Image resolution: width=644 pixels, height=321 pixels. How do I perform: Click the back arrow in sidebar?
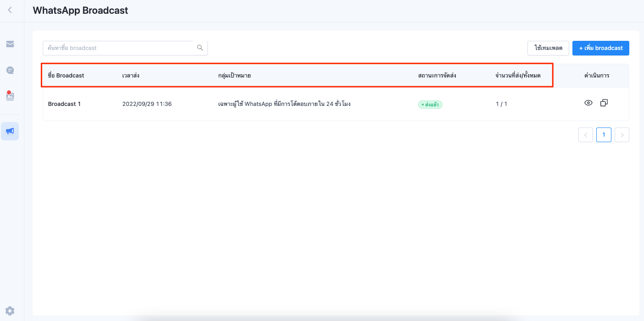[10, 10]
